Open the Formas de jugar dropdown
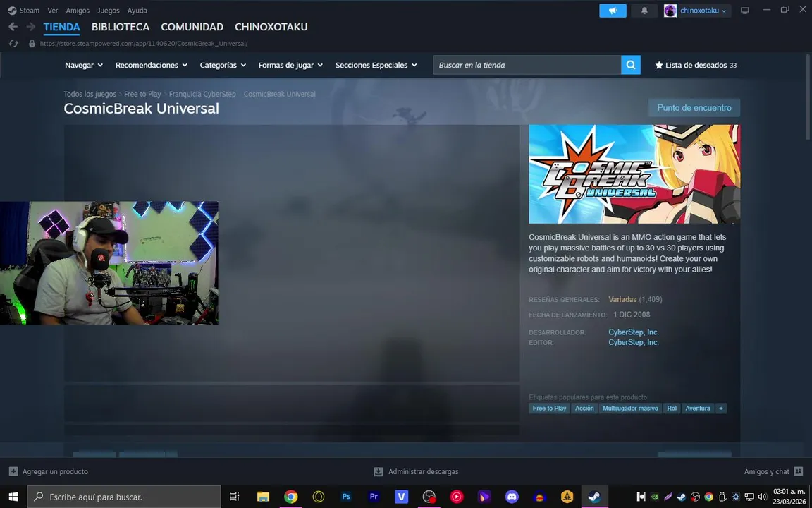This screenshot has width=812, height=508. (290, 65)
